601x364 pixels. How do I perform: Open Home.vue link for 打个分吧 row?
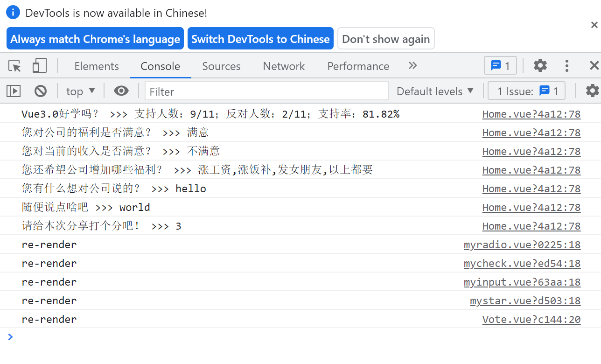coord(531,226)
